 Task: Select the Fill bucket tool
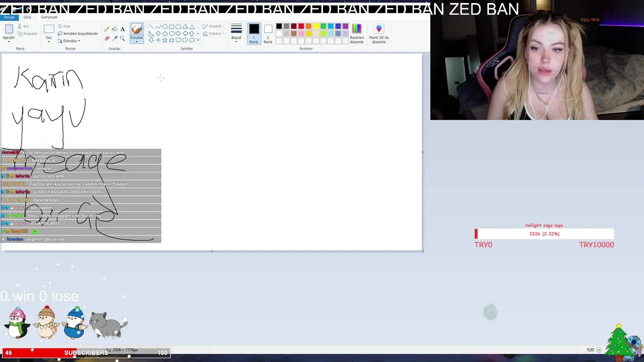114,29
